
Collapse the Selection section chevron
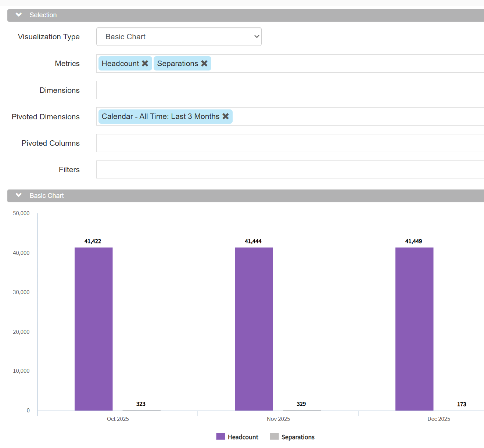19,15
